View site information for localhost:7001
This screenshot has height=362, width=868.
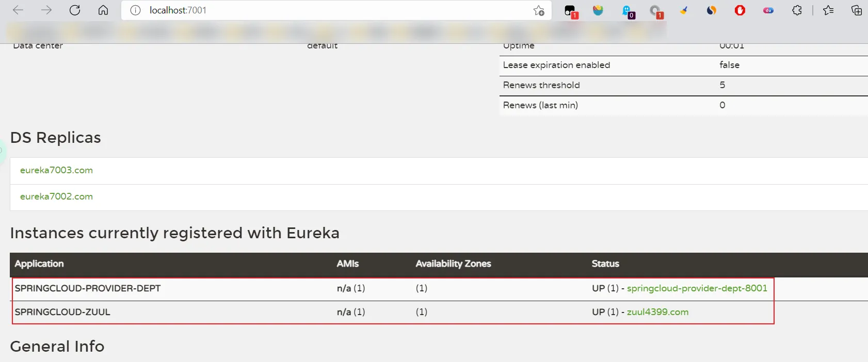135,10
